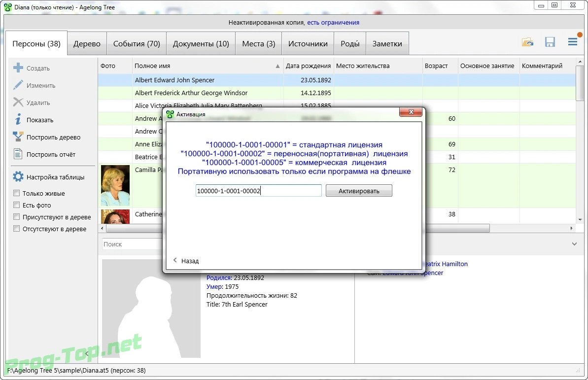This screenshot has width=588, height=380.
Task: Collapse the left panel with chevron arrow
Action: (x=87, y=353)
